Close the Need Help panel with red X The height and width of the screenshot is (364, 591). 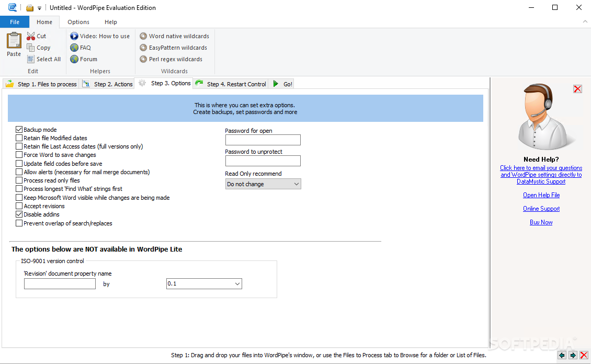coord(577,89)
